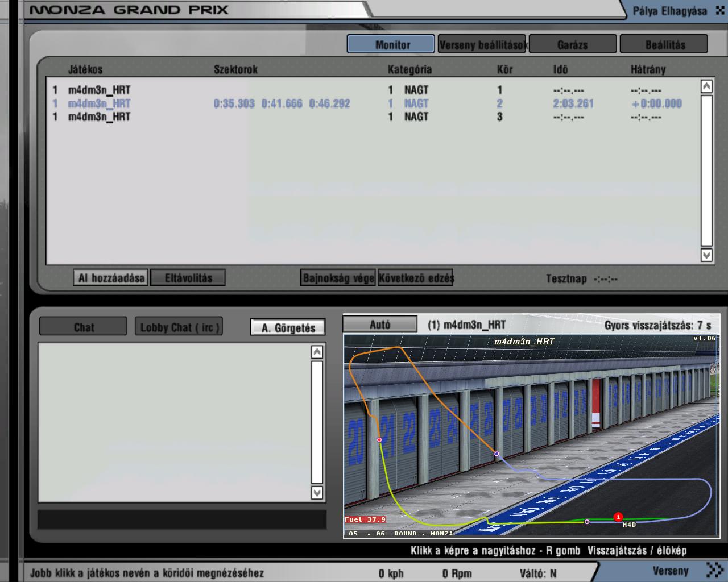The width and height of the screenshot is (728, 582).
Task: Click the MONZA GRAND PRIX title
Action: 129,10
